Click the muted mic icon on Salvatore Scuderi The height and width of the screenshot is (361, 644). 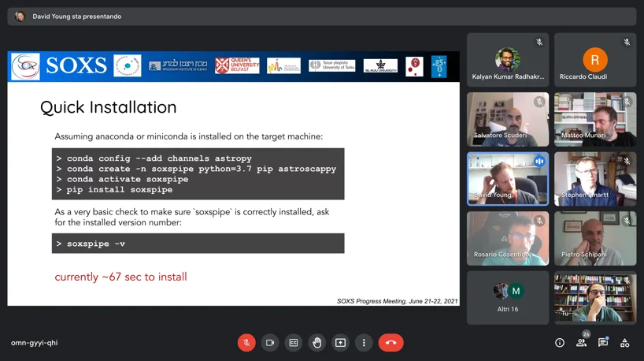(x=539, y=102)
